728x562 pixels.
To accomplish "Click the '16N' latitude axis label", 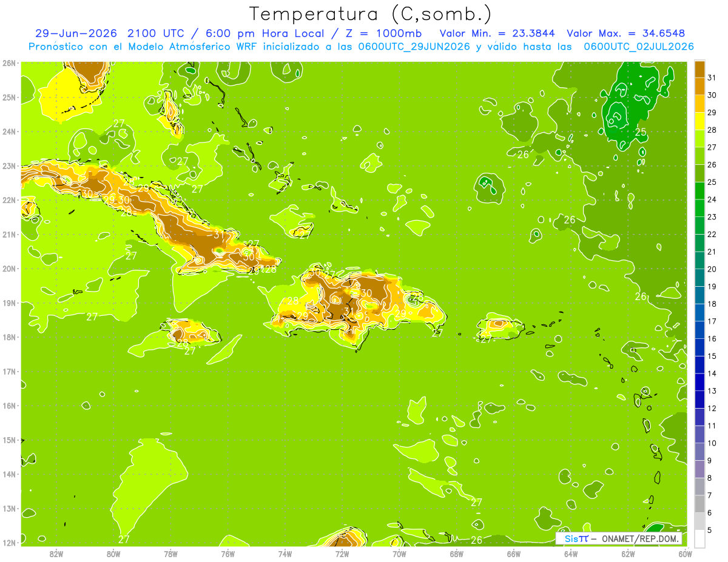I will pyautogui.click(x=9, y=406).
